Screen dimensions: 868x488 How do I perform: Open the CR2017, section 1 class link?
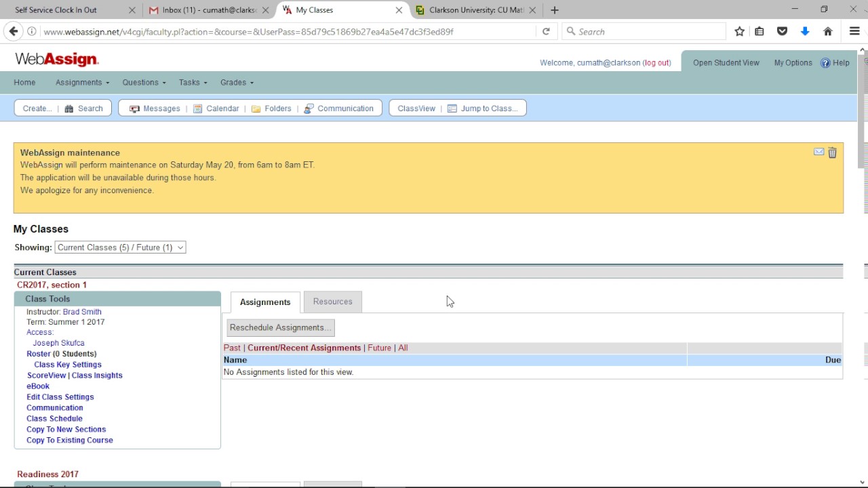pos(52,285)
